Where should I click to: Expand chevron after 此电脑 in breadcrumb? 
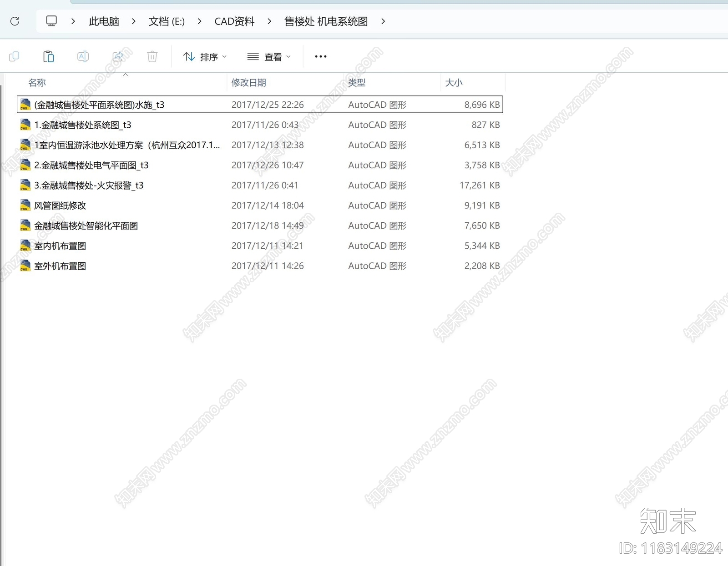click(133, 21)
